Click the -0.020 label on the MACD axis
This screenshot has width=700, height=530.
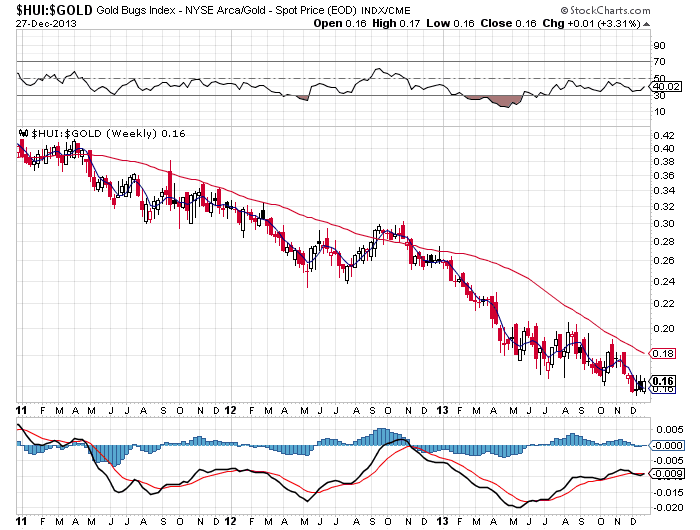click(668, 508)
